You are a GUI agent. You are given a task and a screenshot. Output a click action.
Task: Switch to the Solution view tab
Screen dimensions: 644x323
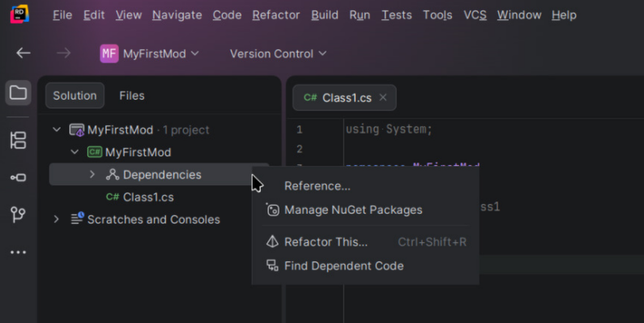[75, 96]
